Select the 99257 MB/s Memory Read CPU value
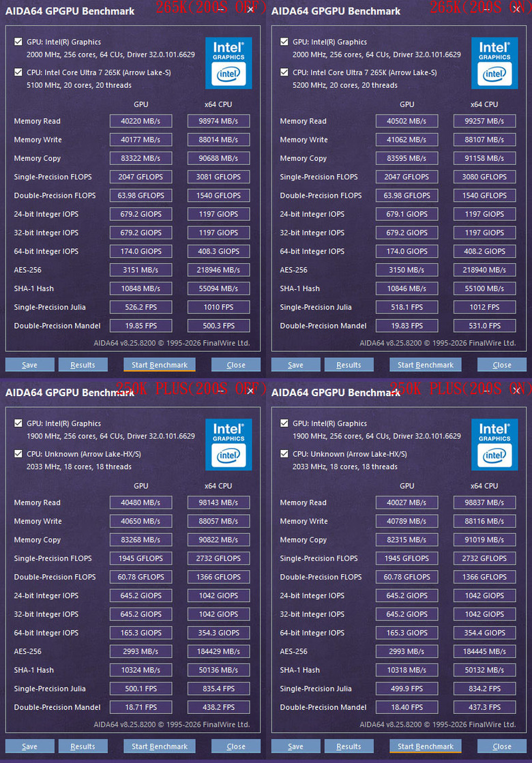This screenshot has width=532, height=763. tap(485, 121)
